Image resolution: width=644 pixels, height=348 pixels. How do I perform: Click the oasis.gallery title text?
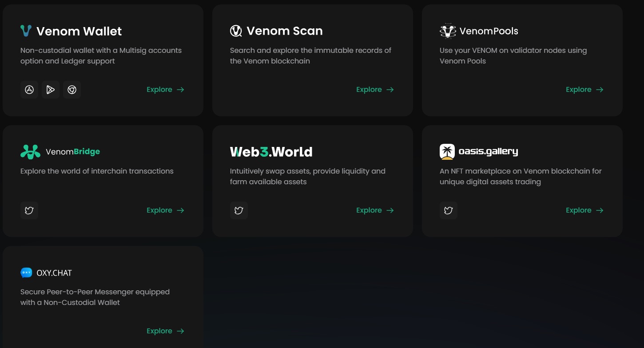point(489,152)
